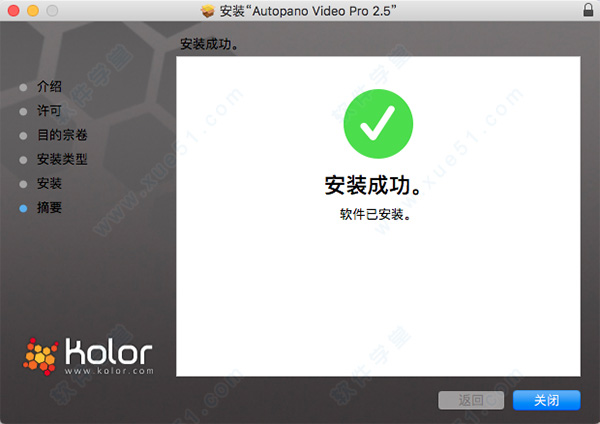
Task: Click the greyed-out 返回 button
Action: (x=471, y=400)
